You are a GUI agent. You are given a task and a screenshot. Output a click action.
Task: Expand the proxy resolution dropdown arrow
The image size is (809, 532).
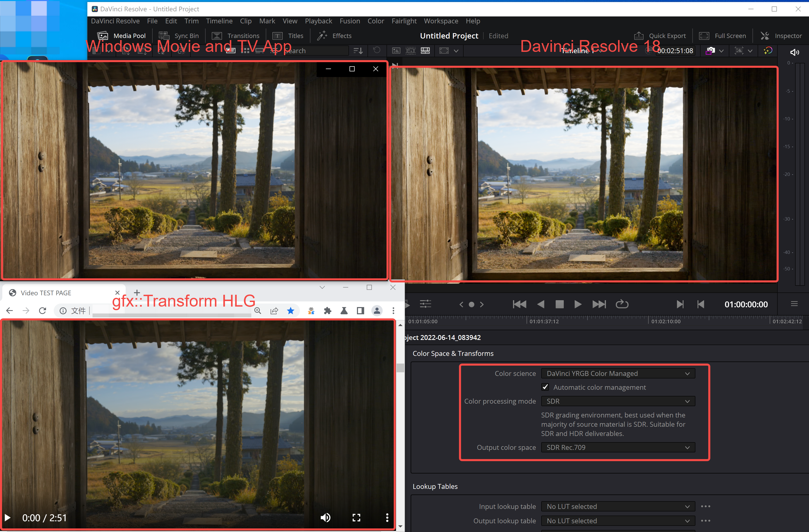[x=750, y=51]
